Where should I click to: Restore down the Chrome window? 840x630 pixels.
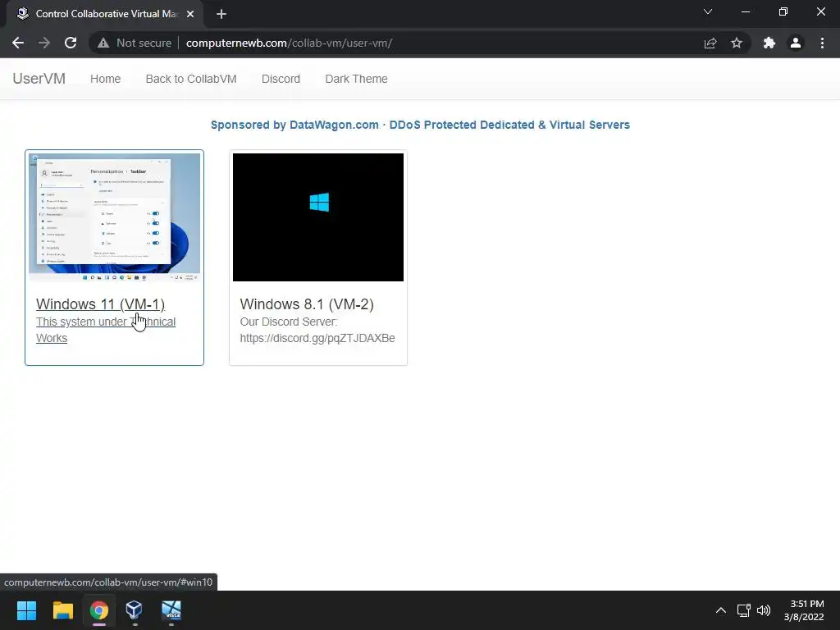pyautogui.click(x=783, y=11)
